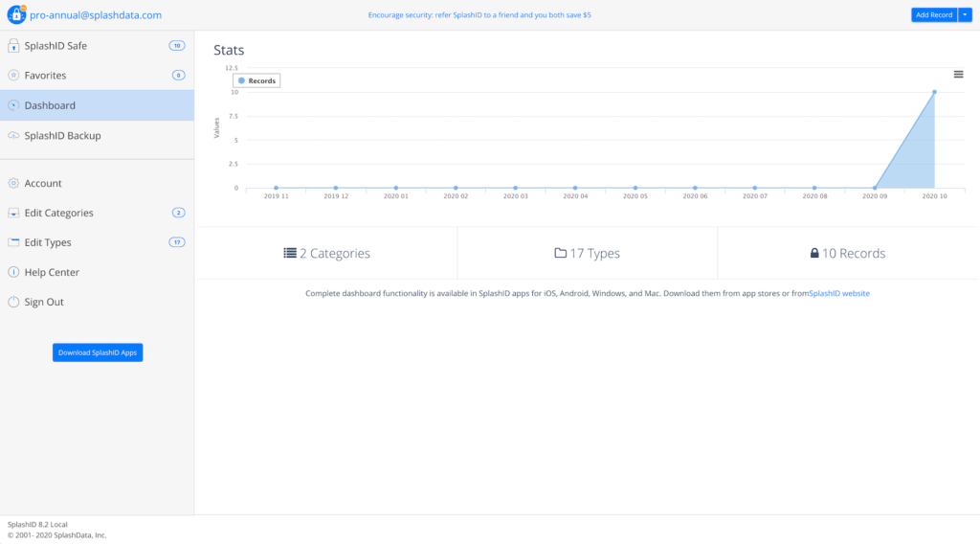This screenshot has width=980, height=544.
Task: Open the chart hamburger menu
Action: (x=958, y=75)
